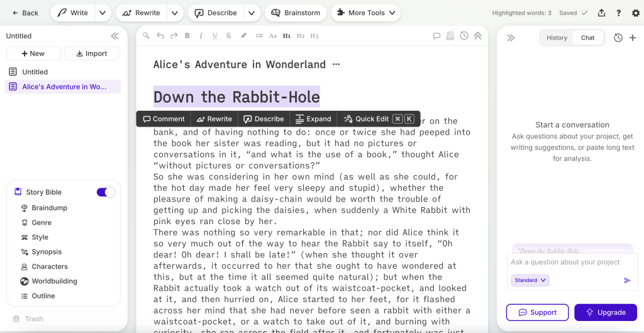Screen dimensions: 644x333
Task: Click the highlighter pen icon
Action: tap(244, 36)
